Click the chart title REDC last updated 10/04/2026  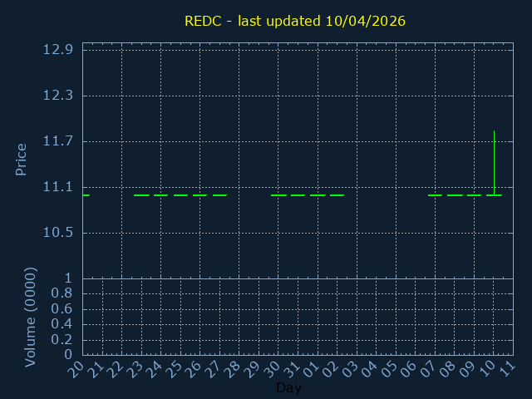coord(295,21)
